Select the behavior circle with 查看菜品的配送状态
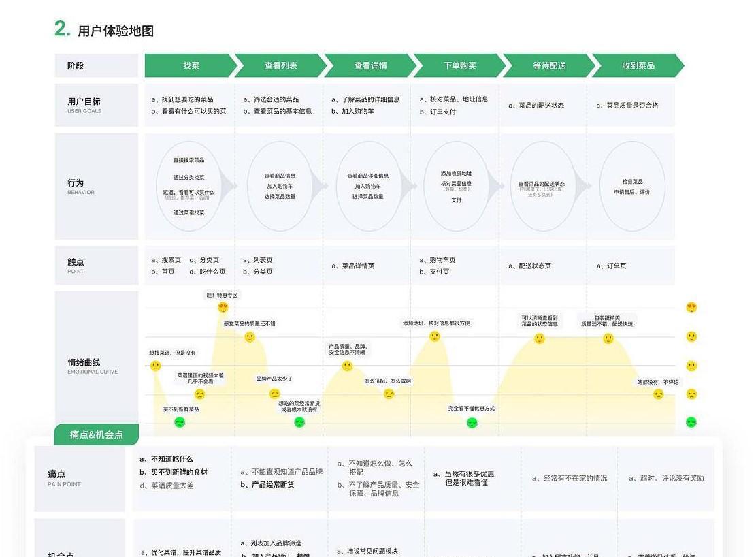Image resolution: width=756 pixels, height=557 pixels. [x=542, y=186]
